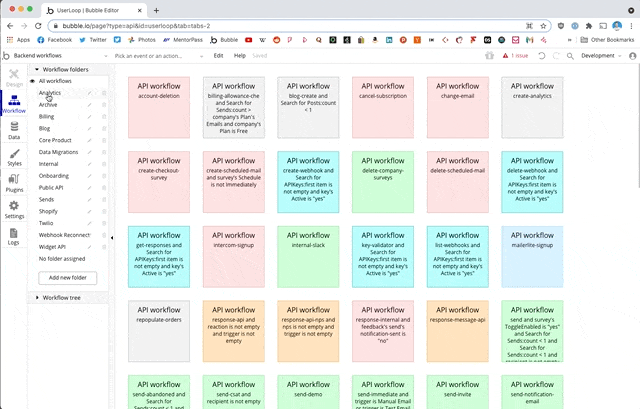The height and width of the screenshot is (409, 640).
Task: Select the Analytics folder
Action: (x=50, y=93)
